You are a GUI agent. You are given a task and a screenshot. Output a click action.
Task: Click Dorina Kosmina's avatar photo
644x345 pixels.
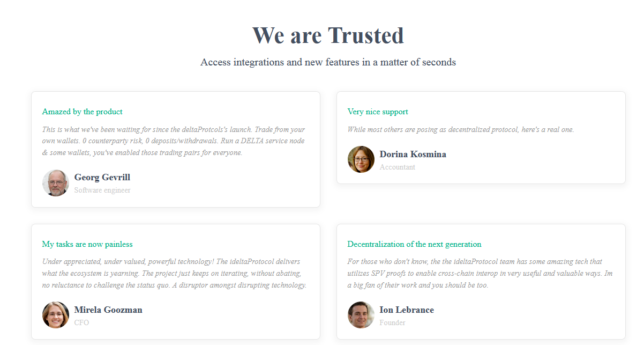point(361,159)
